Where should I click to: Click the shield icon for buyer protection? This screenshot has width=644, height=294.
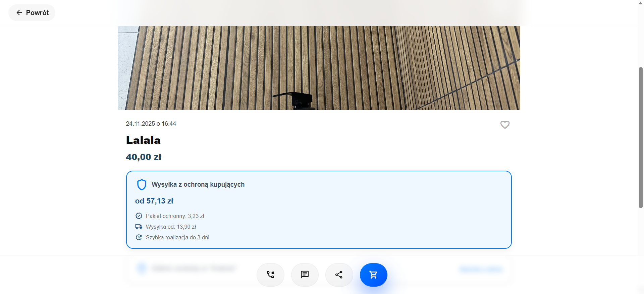click(x=142, y=185)
